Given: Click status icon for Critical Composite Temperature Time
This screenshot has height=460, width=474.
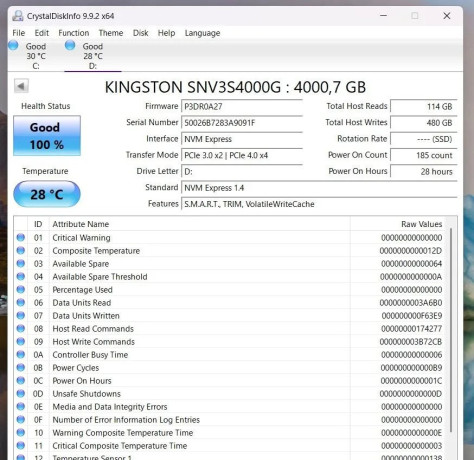Looking at the screenshot, I should pyautogui.click(x=21, y=445).
